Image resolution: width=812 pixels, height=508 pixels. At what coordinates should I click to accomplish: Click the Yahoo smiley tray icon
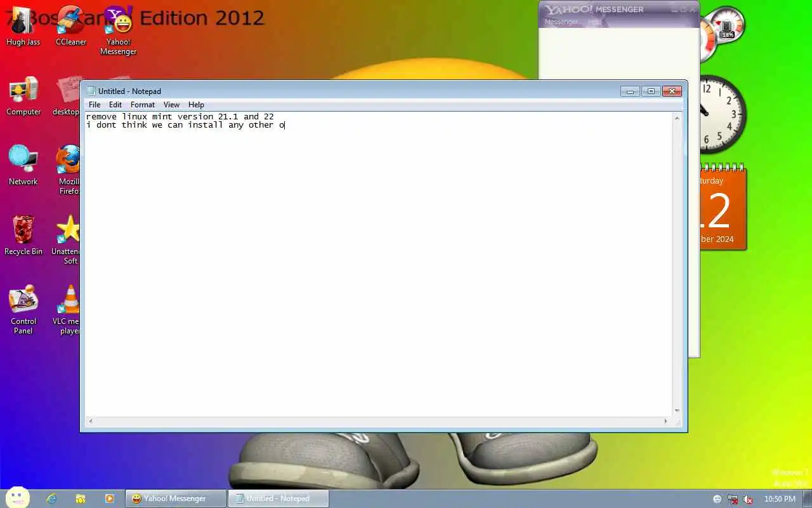click(717, 499)
